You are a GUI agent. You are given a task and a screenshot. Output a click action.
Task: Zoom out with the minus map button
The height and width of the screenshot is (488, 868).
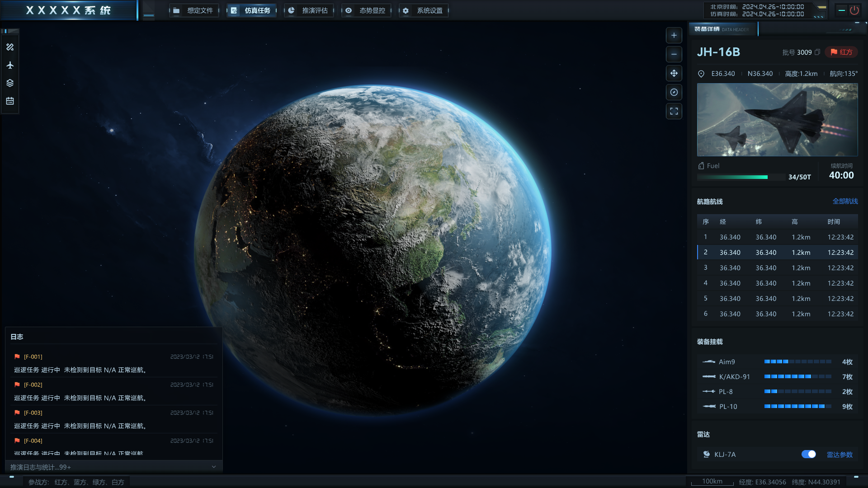(674, 54)
